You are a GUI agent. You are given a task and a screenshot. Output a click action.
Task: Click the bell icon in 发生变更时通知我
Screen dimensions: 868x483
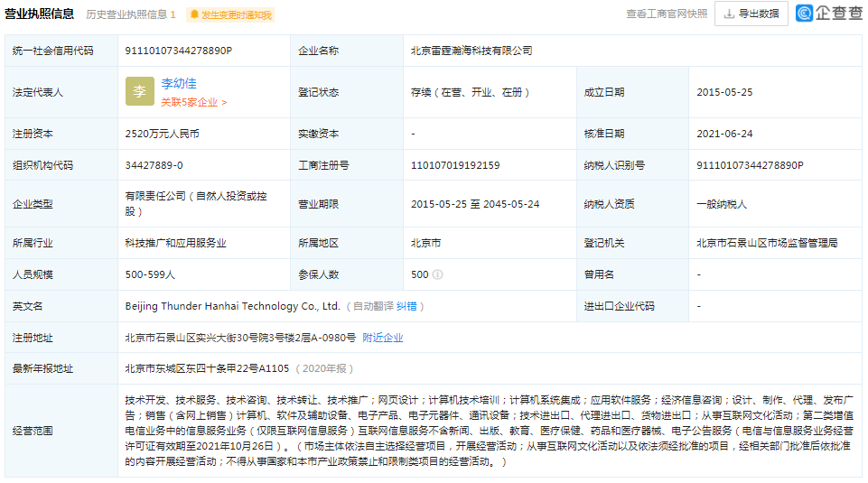pos(194,14)
